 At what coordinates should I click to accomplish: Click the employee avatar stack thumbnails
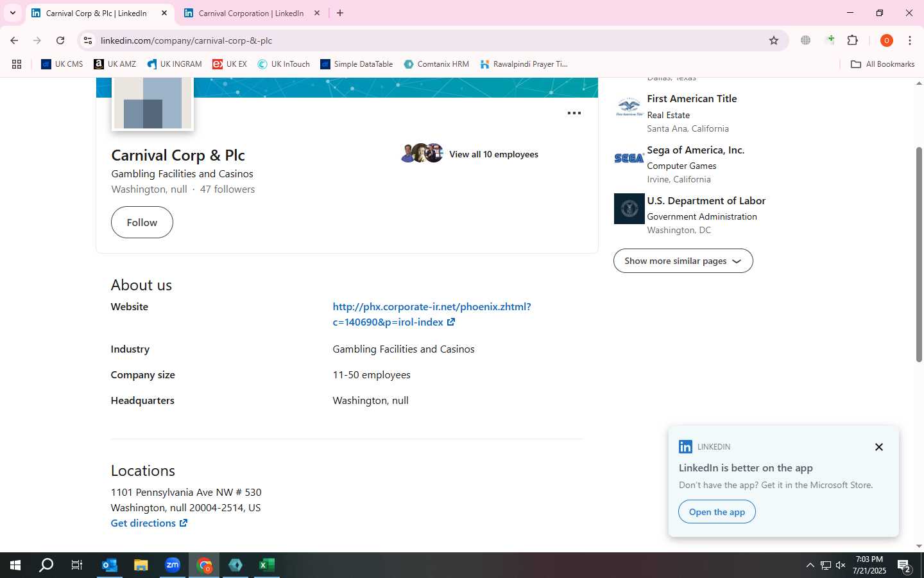click(x=422, y=153)
